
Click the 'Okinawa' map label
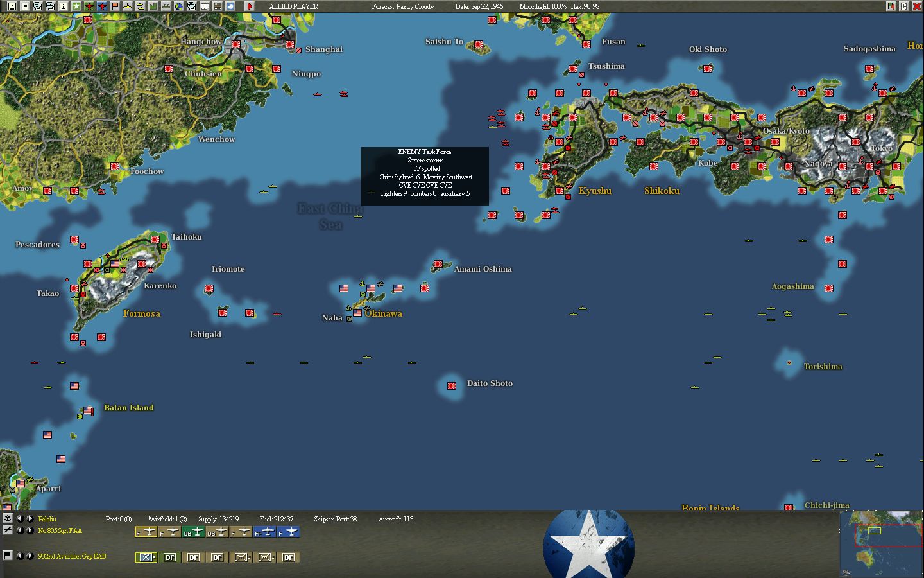click(383, 313)
